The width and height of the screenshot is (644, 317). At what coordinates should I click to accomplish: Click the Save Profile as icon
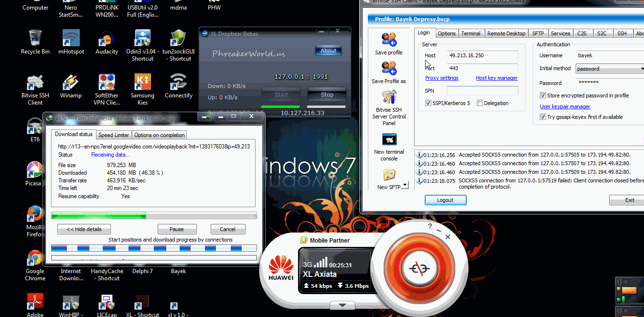coord(388,73)
